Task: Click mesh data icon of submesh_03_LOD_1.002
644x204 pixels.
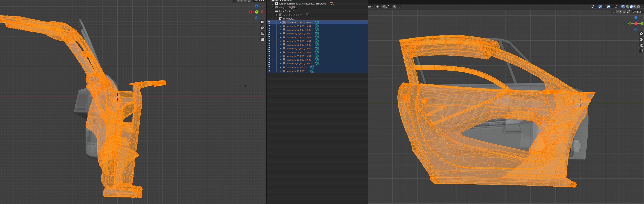Action: [317, 34]
